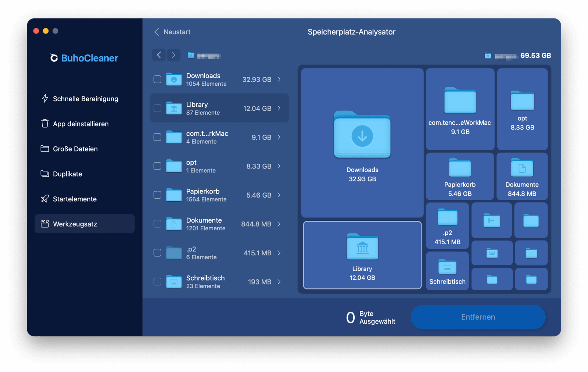This screenshot has width=588, height=372.
Task: Check the Papierkorb checkbox
Action: (x=157, y=195)
